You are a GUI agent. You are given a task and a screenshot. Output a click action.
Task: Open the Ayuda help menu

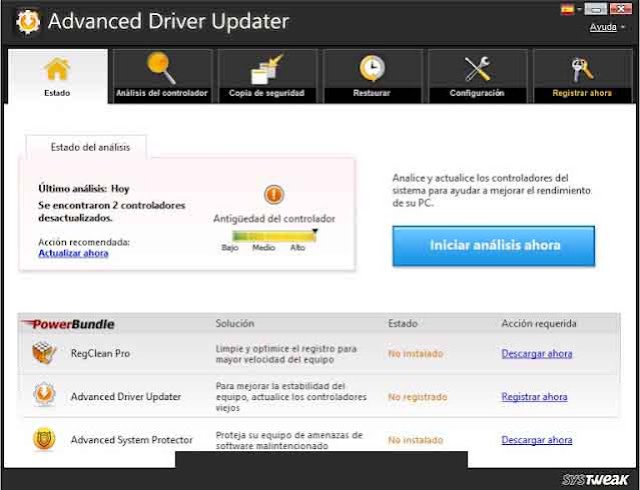coord(603,27)
